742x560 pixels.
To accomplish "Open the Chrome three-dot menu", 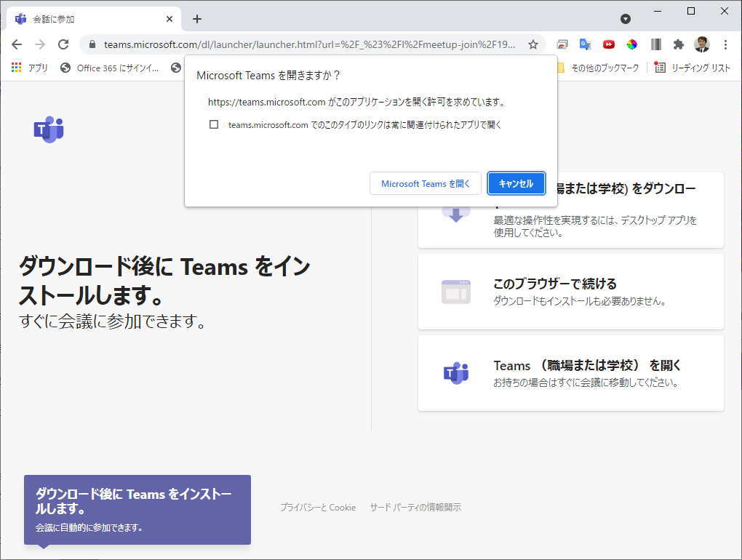I will (x=725, y=44).
